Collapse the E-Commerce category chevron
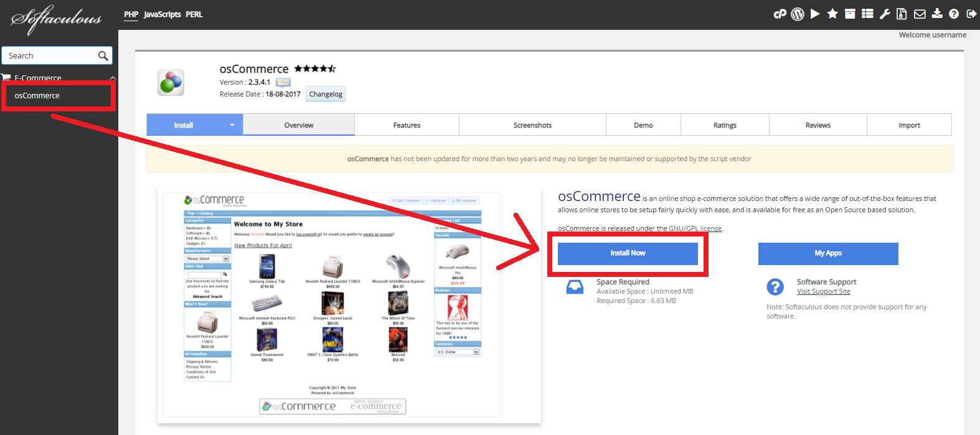Viewport: 980px width, 435px height. (x=113, y=78)
